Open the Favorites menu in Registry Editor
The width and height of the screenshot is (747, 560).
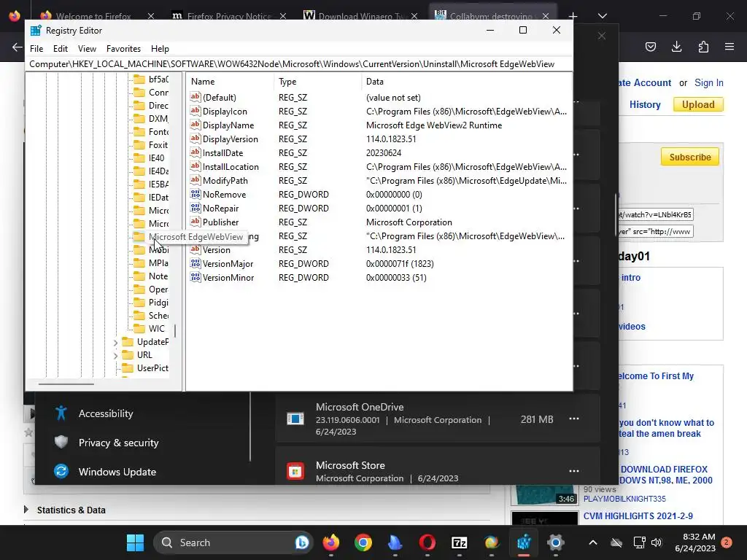pyautogui.click(x=123, y=49)
